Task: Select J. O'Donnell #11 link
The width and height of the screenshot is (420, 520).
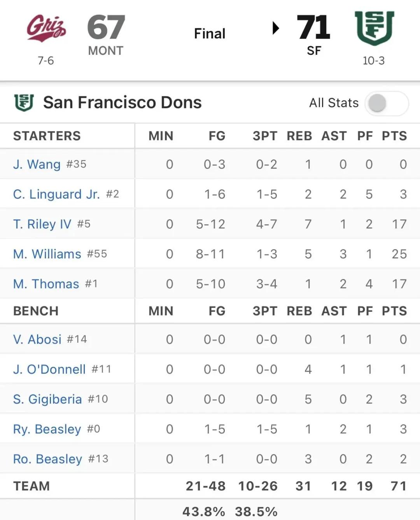Action: coord(62,370)
